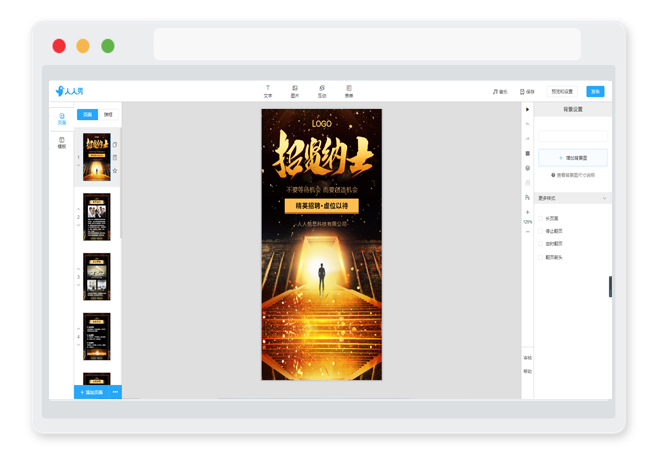This screenshot has height=460, width=660.
Task: Click the add background image button
Action: point(573,158)
